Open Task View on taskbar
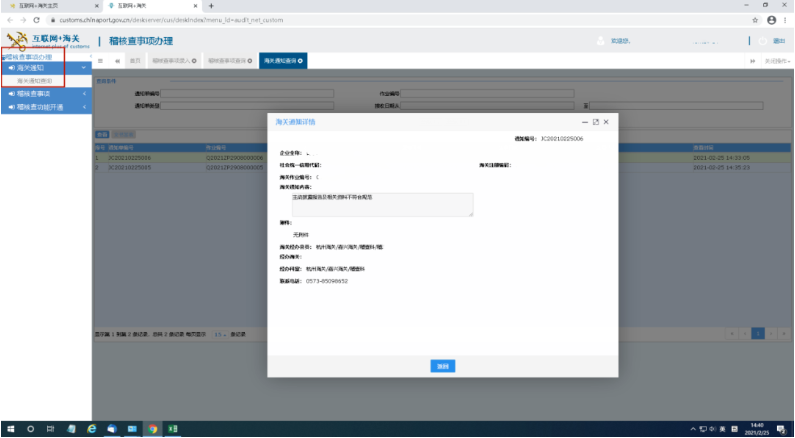This screenshot has height=438, width=795. click(x=50, y=429)
